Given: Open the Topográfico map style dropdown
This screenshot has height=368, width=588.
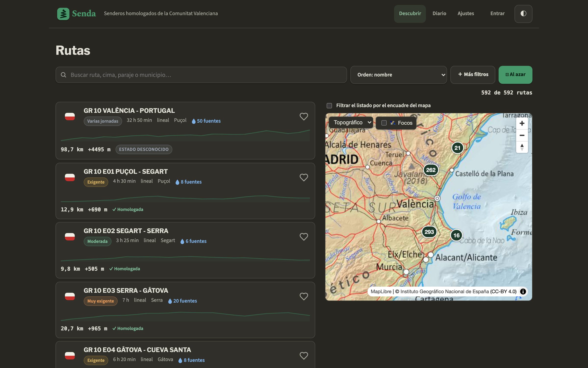Looking at the screenshot, I should click(351, 122).
